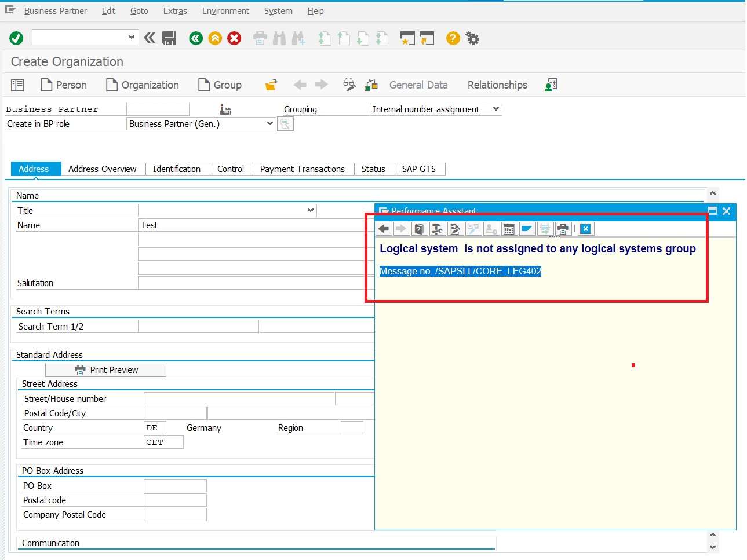Open Customize Local Layout gear icon
Screen dimensions: 747x560
coord(472,38)
